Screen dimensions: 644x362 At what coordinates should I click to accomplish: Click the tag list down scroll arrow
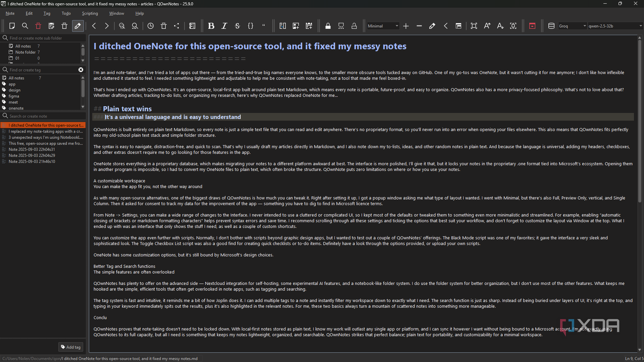(83, 107)
